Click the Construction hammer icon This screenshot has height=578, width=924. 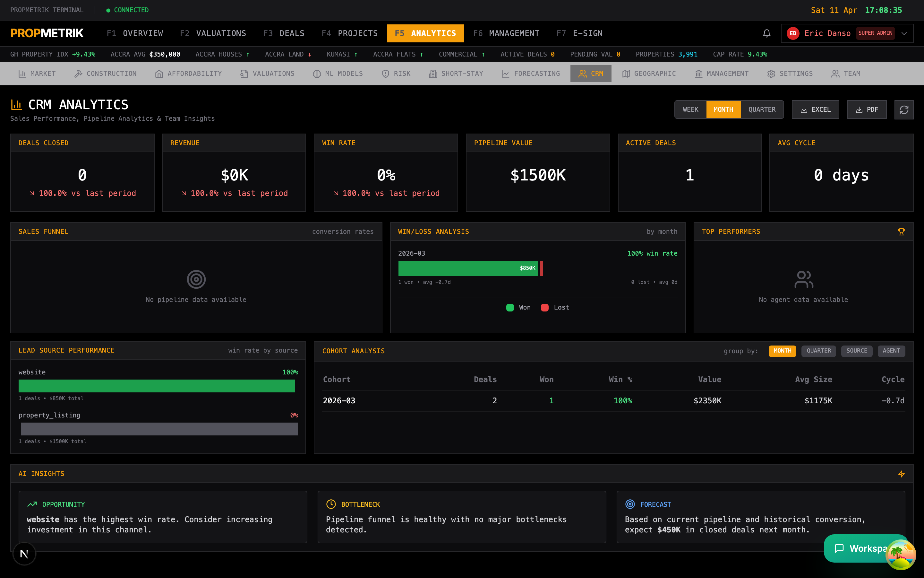pyautogui.click(x=78, y=74)
